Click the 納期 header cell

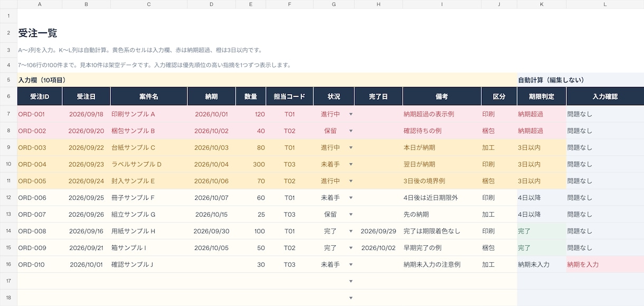point(212,97)
